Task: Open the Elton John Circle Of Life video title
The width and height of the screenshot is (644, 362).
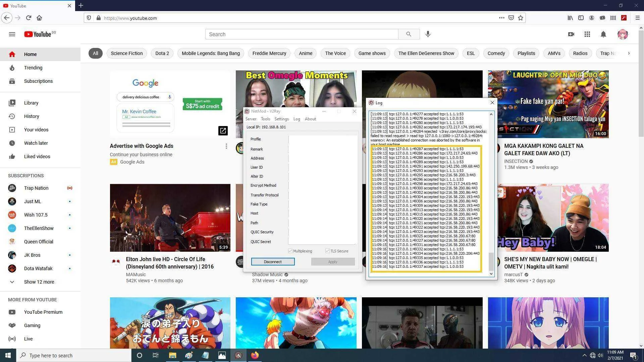Action: tap(170, 263)
